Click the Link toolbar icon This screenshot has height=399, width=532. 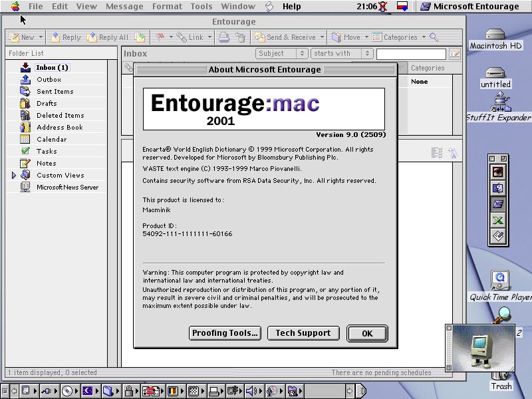point(190,37)
